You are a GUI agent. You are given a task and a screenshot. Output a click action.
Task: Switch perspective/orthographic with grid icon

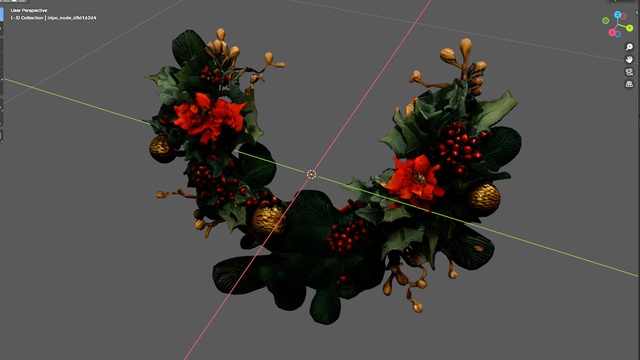point(629,84)
